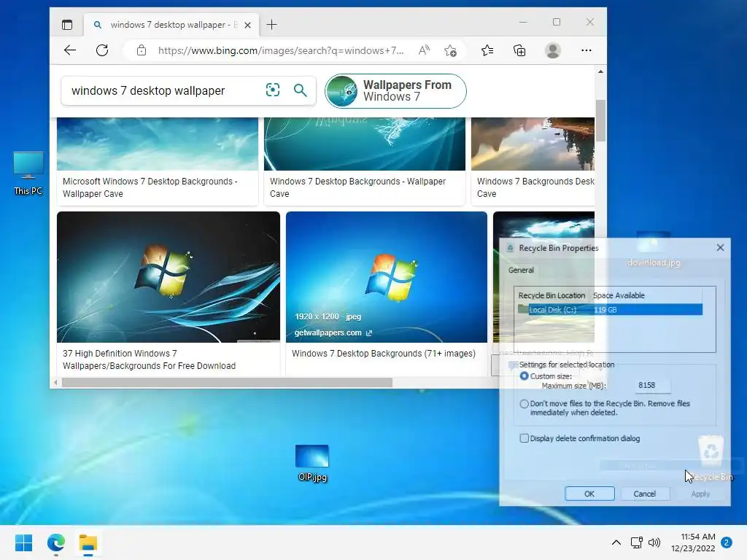The height and width of the screenshot is (560, 747).
Task: Open the getwallpapers.com 1920 x 1200 image
Action: (387, 277)
